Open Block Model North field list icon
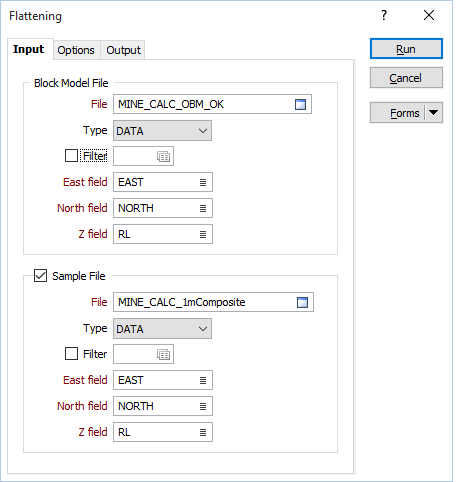458x482 pixels. (203, 208)
